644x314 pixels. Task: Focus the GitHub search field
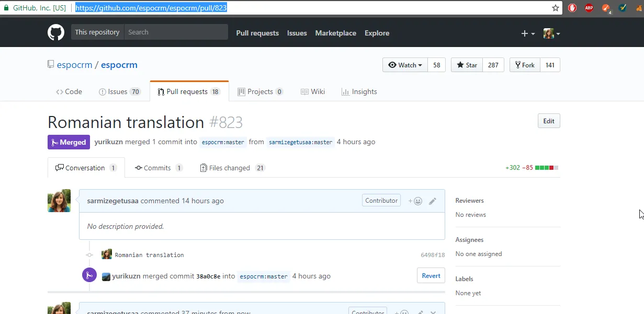click(x=176, y=32)
